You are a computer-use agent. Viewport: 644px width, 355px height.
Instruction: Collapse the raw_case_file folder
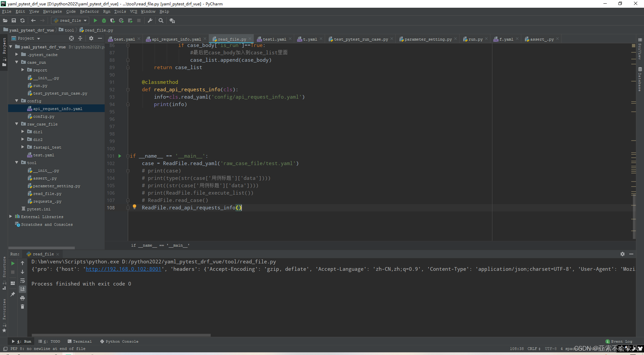tap(16, 124)
